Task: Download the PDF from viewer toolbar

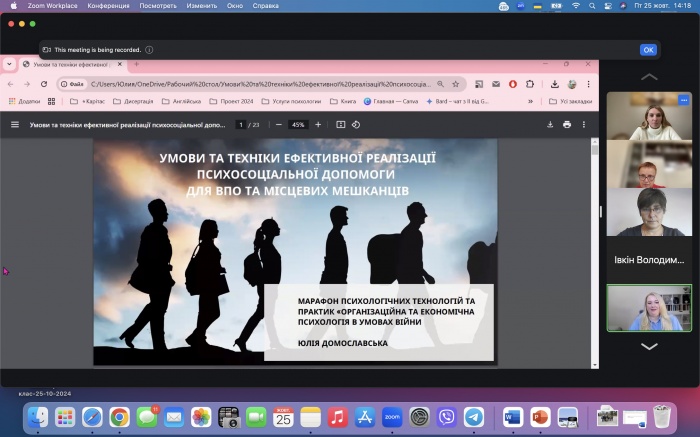Action: click(x=550, y=125)
